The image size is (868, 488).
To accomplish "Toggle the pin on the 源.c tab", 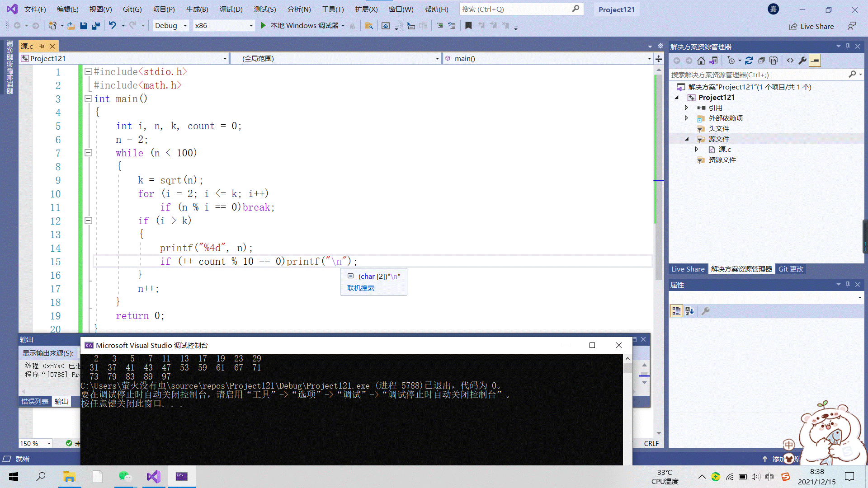I will 42,46.
